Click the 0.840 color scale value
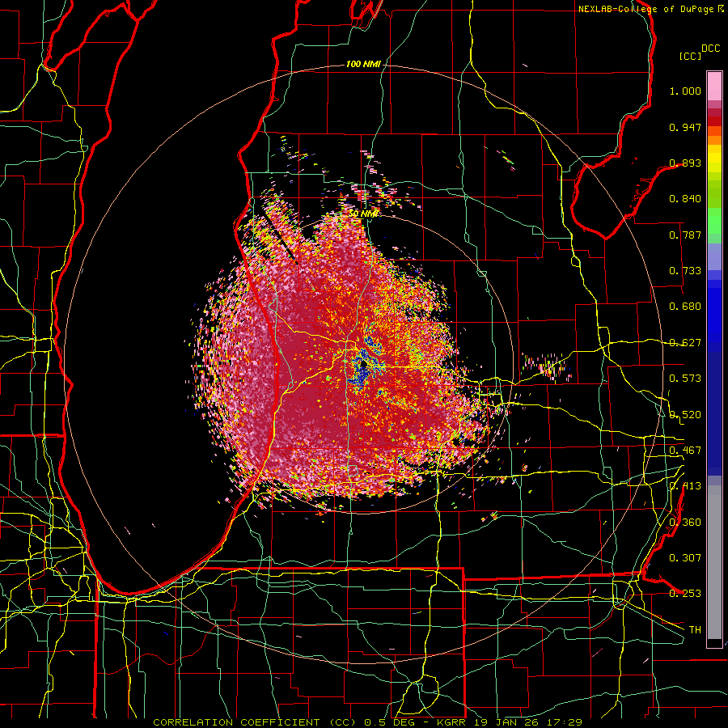Image resolution: width=728 pixels, height=728 pixels. pyautogui.click(x=685, y=199)
